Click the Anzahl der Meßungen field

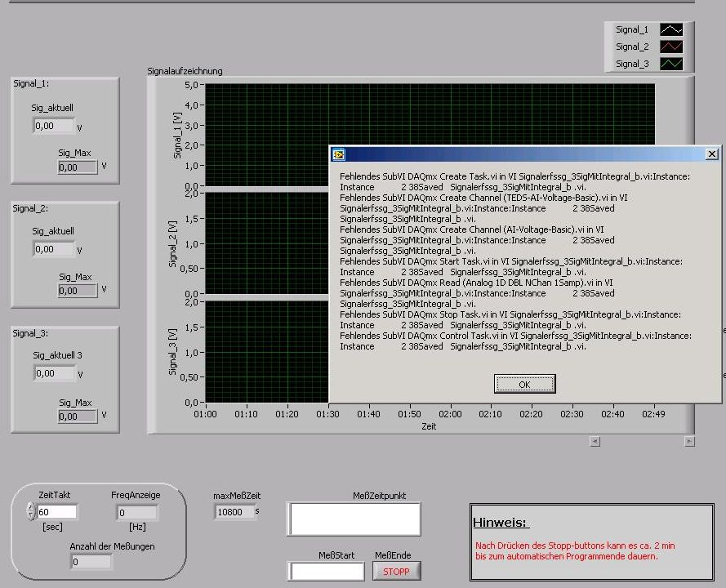coord(91,562)
